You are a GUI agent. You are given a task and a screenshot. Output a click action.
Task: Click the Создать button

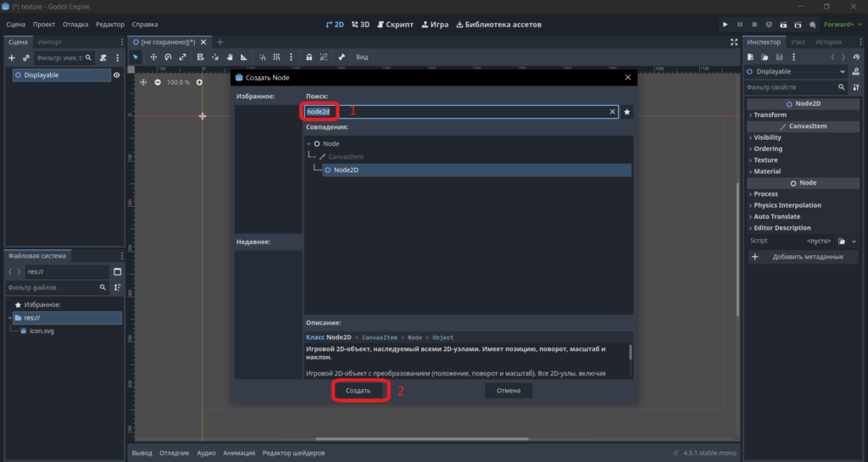point(359,391)
